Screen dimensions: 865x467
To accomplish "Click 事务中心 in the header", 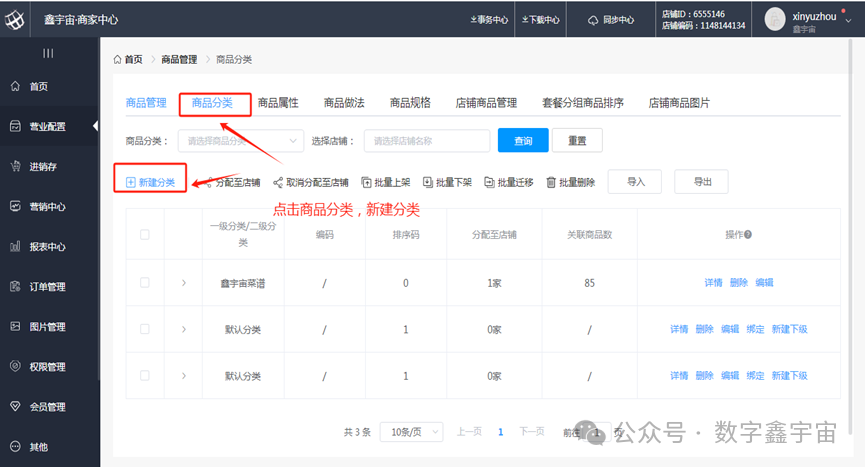I will point(489,20).
